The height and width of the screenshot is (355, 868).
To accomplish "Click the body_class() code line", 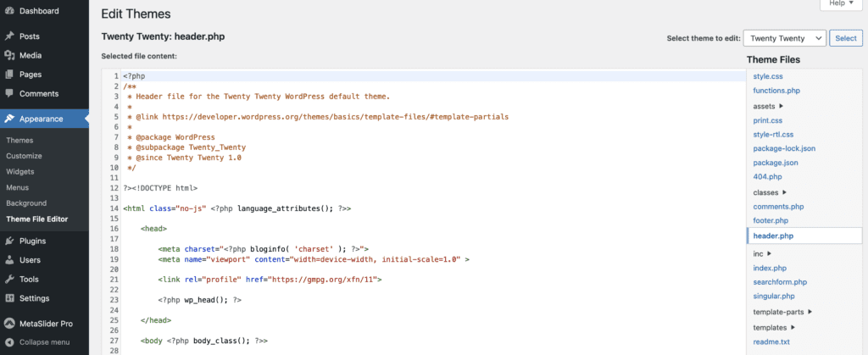I will click(x=204, y=341).
